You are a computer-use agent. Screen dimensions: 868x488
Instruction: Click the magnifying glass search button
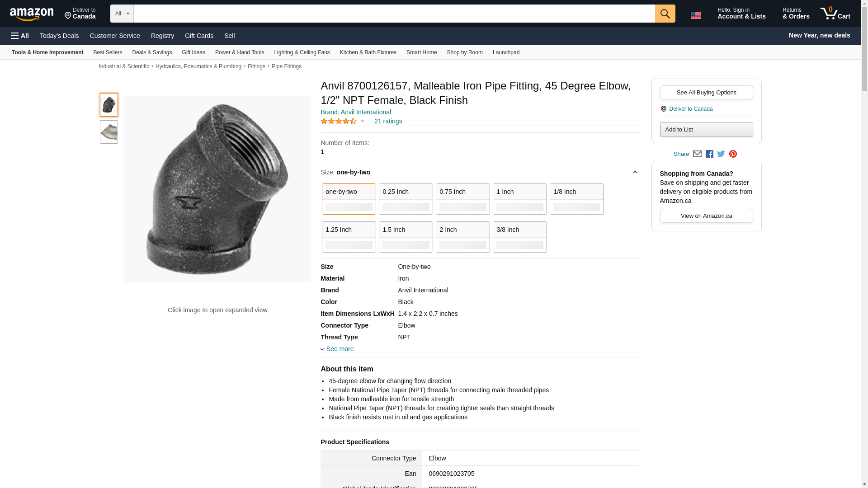tap(665, 14)
